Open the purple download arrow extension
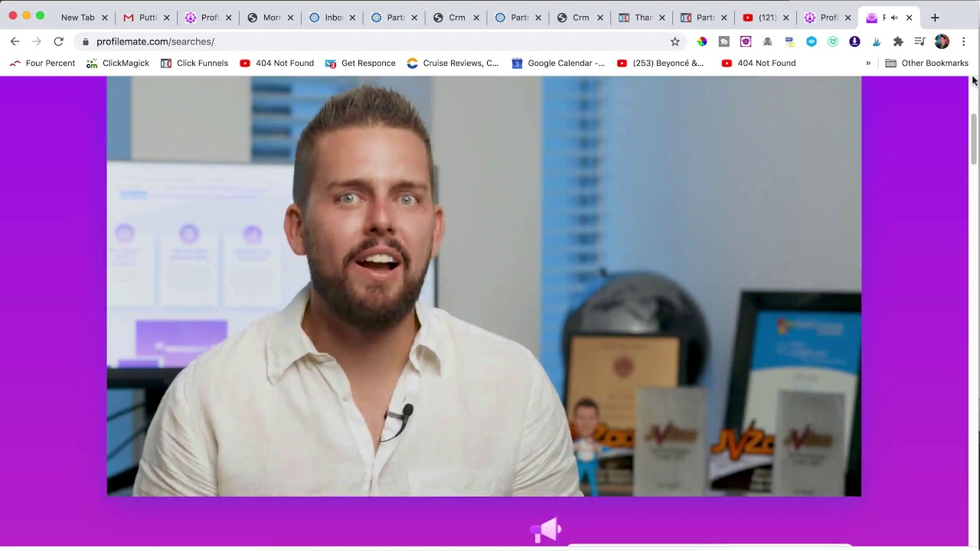 (x=854, y=41)
